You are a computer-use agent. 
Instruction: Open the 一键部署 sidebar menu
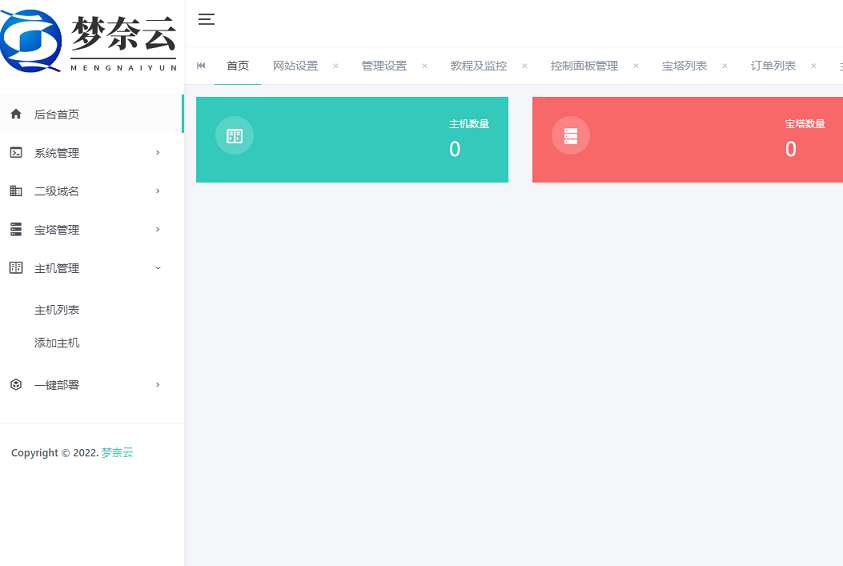pos(91,385)
